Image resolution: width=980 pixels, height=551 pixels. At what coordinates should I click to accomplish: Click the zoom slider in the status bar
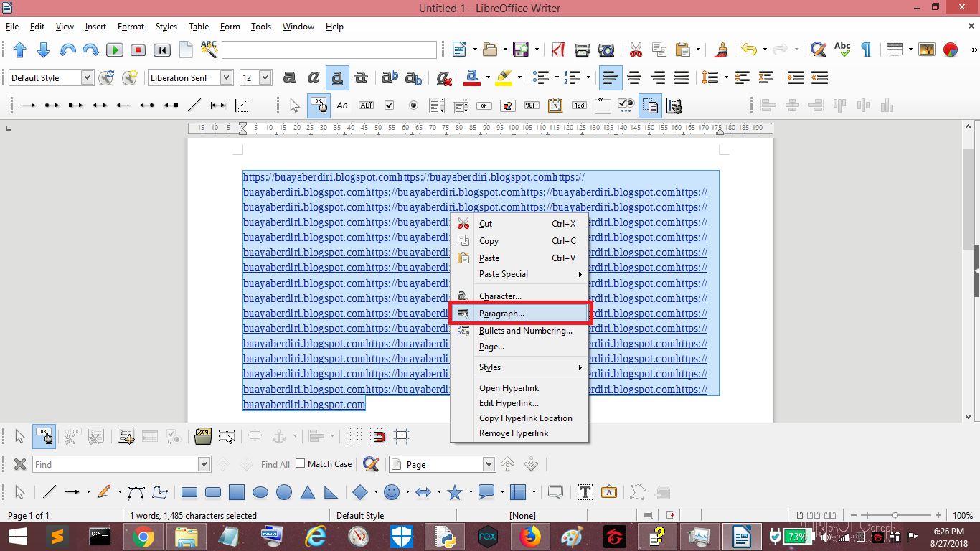[x=895, y=515]
